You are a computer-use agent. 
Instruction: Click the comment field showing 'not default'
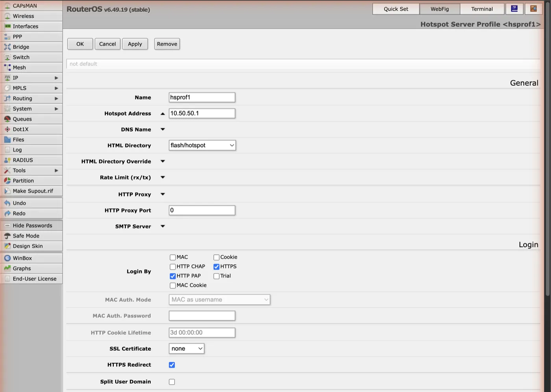(x=303, y=64)
